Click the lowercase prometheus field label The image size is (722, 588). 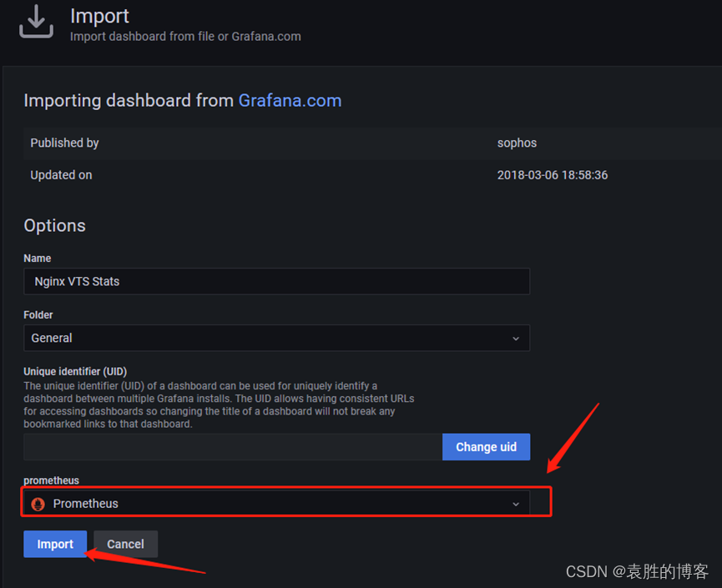click(52, 480)
